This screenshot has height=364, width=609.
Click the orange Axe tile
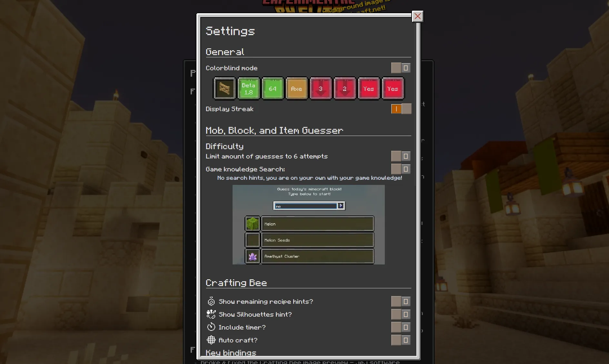pos(296,88)
